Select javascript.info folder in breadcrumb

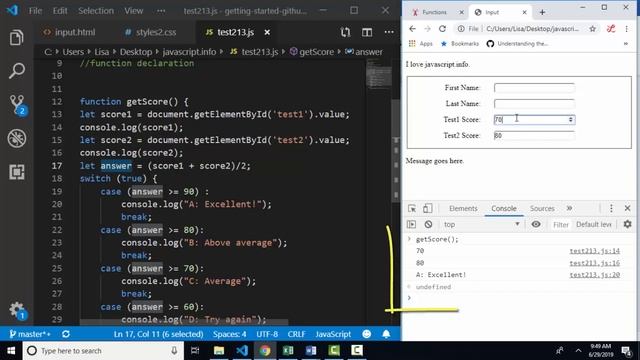189,52
